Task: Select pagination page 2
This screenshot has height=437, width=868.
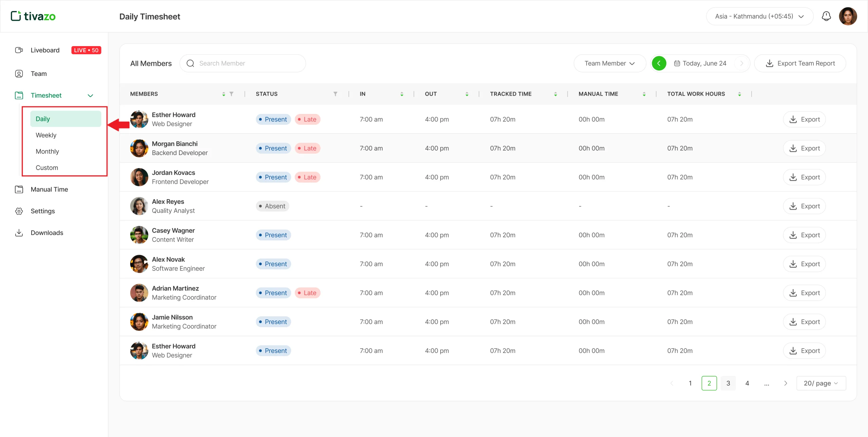Action: pyautogui.click(x=709, y=383)
